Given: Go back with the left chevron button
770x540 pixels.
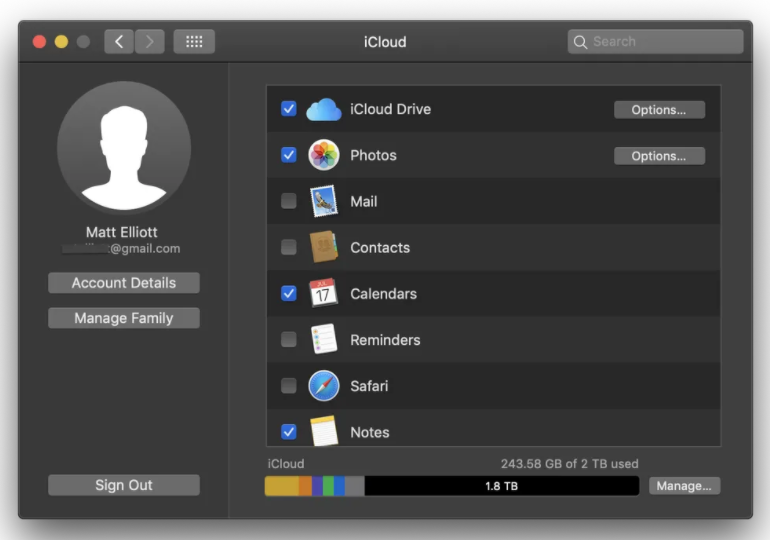Looking at the screenshot, I should (x=119, y=42).
